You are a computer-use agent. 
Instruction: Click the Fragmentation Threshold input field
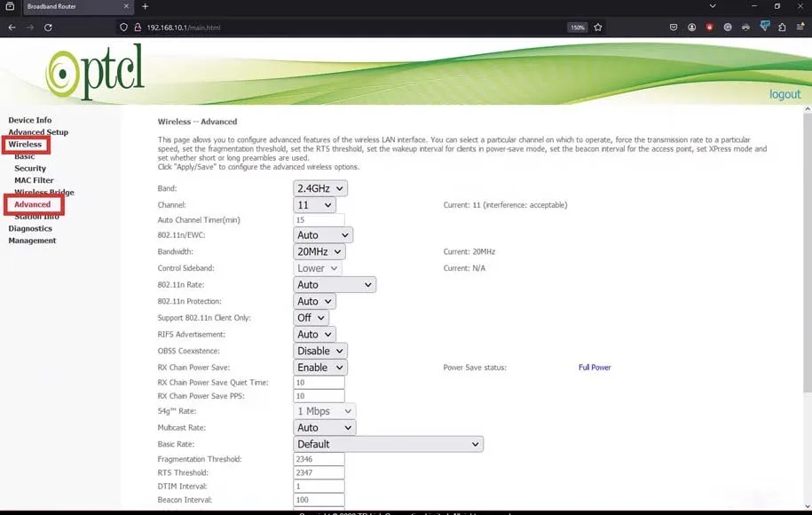319,459
